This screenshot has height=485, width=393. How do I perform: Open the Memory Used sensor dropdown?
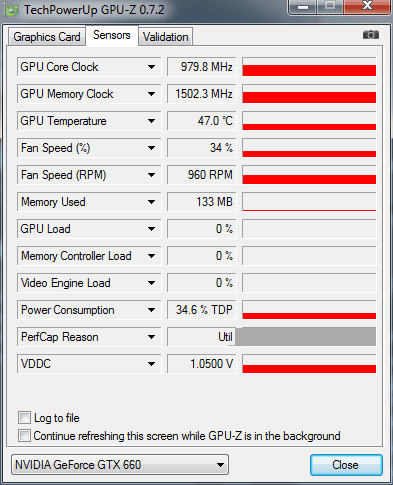151,202
